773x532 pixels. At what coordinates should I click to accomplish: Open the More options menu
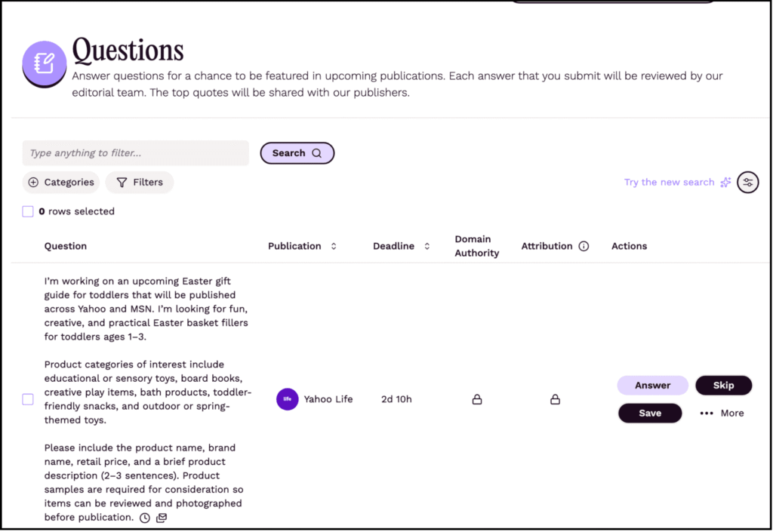(722, 413)
